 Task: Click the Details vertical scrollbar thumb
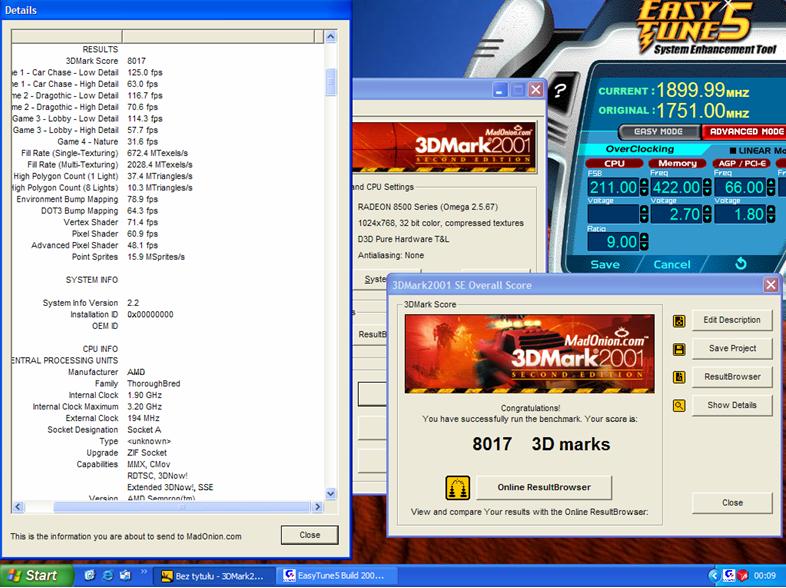click(330, 82)
